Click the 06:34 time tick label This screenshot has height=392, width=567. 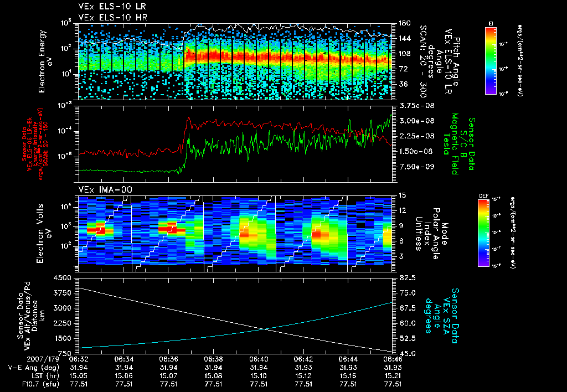123,359
